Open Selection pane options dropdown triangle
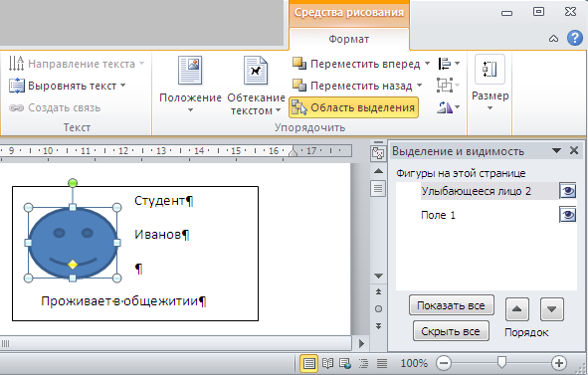The width and height of the screenshot is (588, 375). pyautogui.click(x=556, y=151)
